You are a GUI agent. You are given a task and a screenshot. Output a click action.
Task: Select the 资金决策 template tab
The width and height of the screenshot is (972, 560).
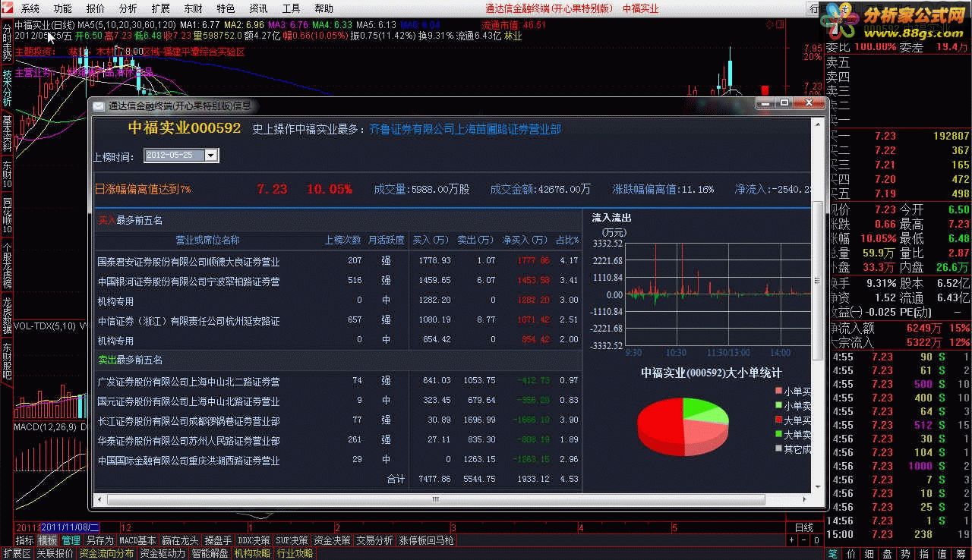[x=332, y=540]
